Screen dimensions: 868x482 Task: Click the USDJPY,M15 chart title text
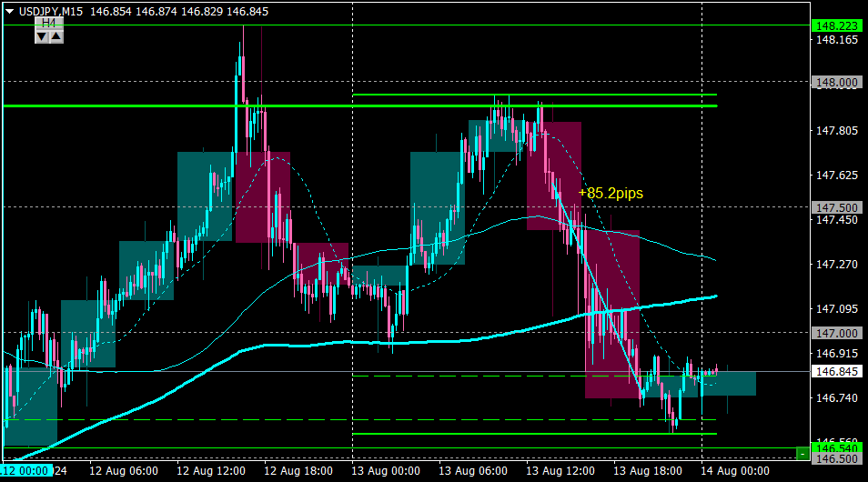51,12
